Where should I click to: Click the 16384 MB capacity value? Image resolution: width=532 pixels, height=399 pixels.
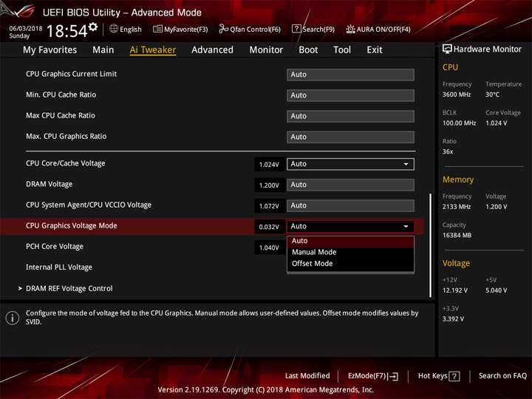click(457, 235)
